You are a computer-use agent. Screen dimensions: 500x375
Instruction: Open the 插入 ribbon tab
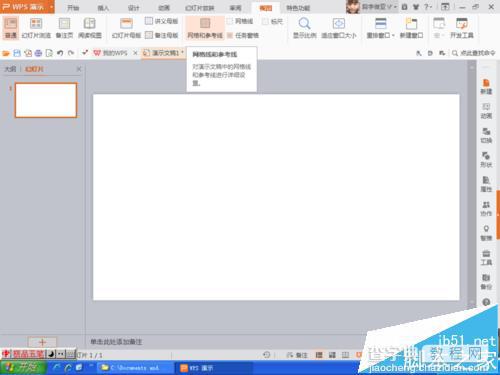click(x=103, y=8)
